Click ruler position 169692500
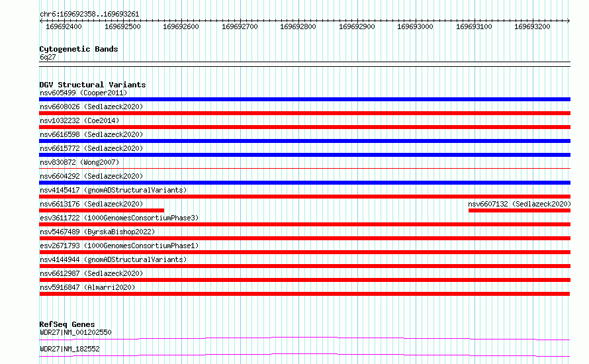 (122, 26)
